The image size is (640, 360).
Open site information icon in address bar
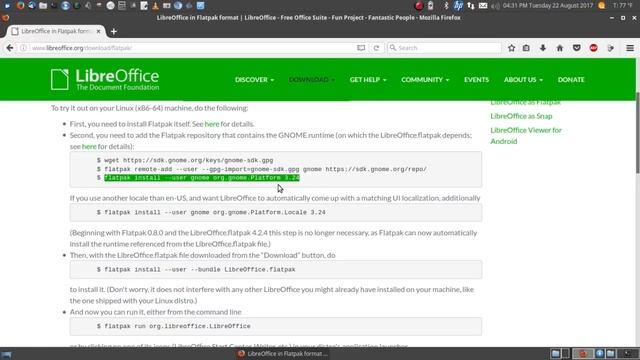(23, 48)
